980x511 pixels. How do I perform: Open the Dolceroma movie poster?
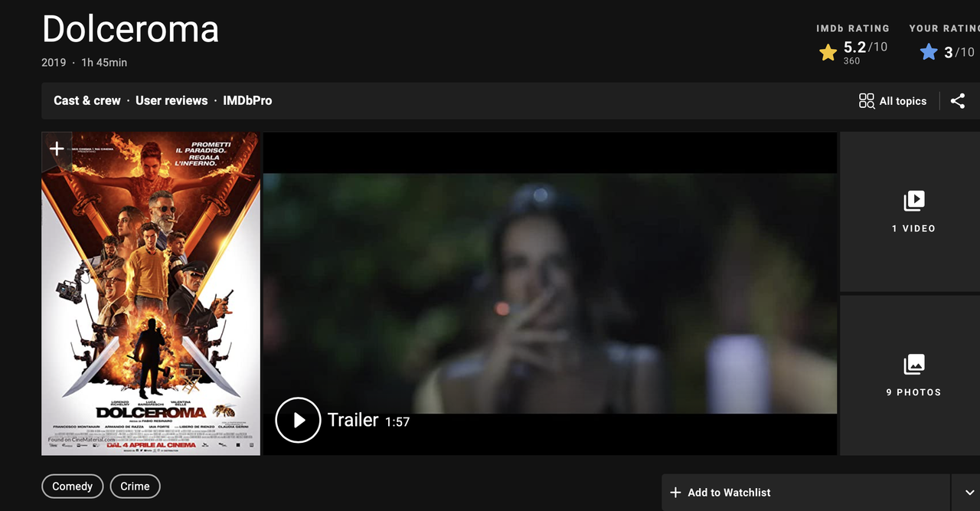tap(151, 293)
